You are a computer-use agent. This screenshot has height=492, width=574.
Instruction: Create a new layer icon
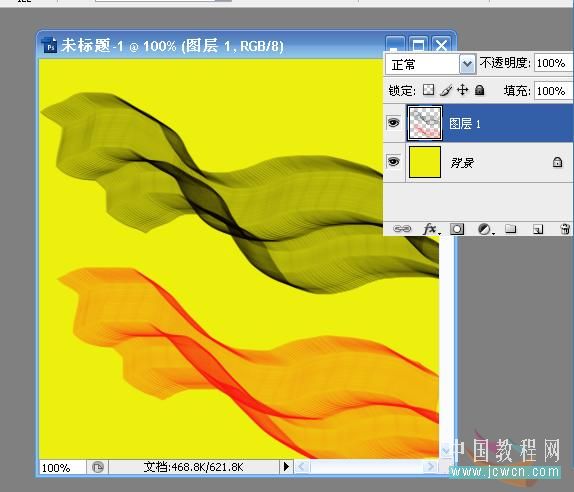[x=537, y=230]
